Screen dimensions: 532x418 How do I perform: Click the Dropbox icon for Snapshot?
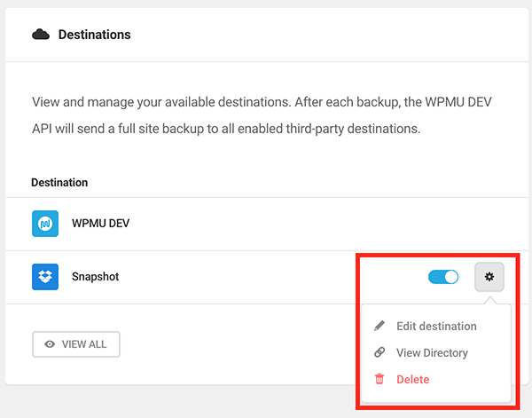click(x=45, y=277)
